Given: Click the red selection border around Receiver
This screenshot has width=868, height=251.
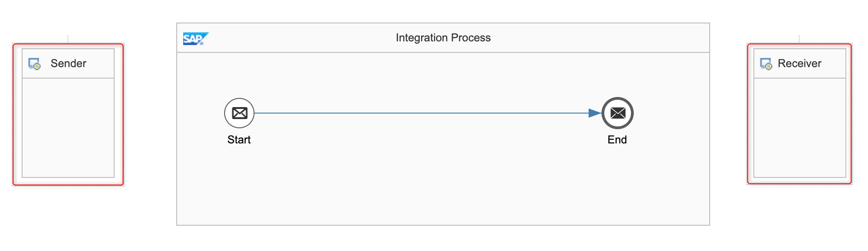Looking at the screenshot, I should point(851,115).
